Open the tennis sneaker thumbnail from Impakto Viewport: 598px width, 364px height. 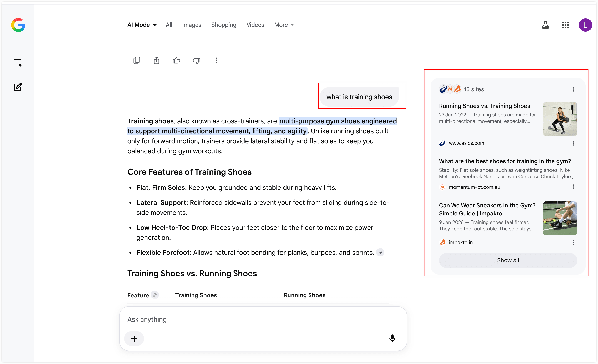tap(560, 218)
